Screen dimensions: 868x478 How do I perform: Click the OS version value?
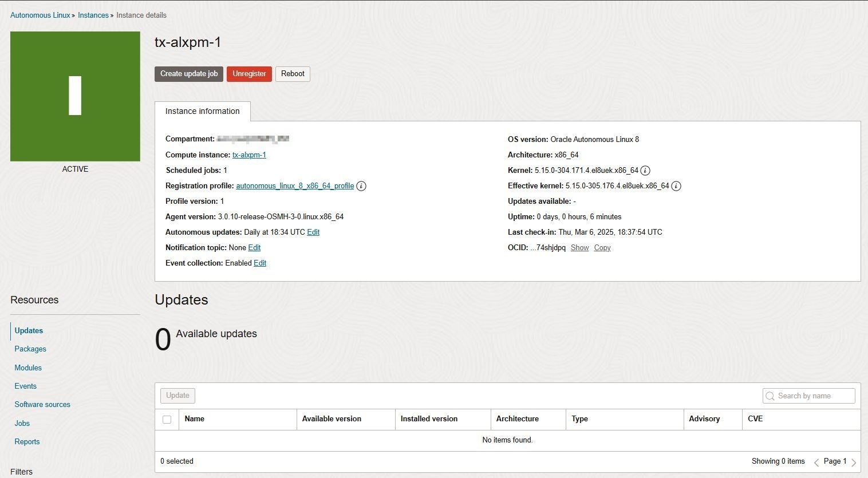(594, 140)
